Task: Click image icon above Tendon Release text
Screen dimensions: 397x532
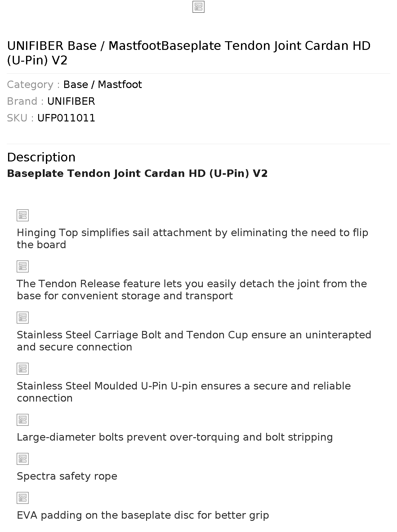Action: 23,266
